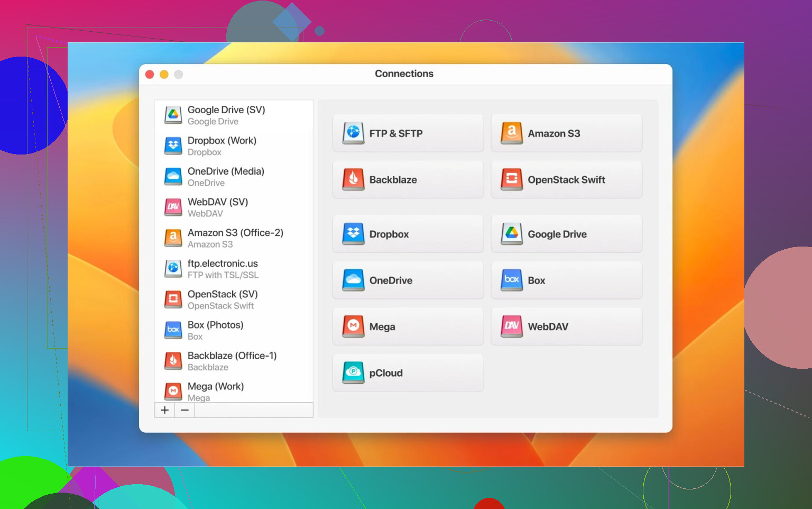This screenshot has height=509, width=812.
Task: Choose the OpenStack Swift icon
Action: pyautogui.click(x=511, y=179)
